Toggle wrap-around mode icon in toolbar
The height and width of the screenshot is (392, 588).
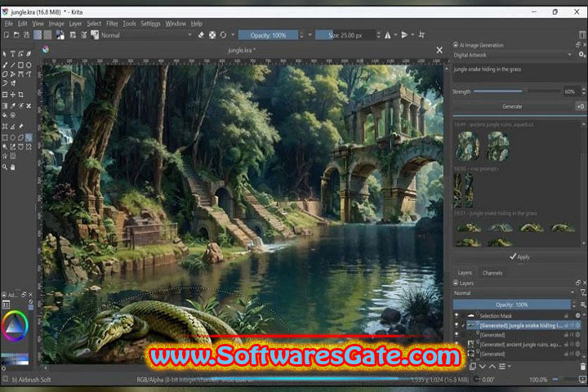(421, 35)
